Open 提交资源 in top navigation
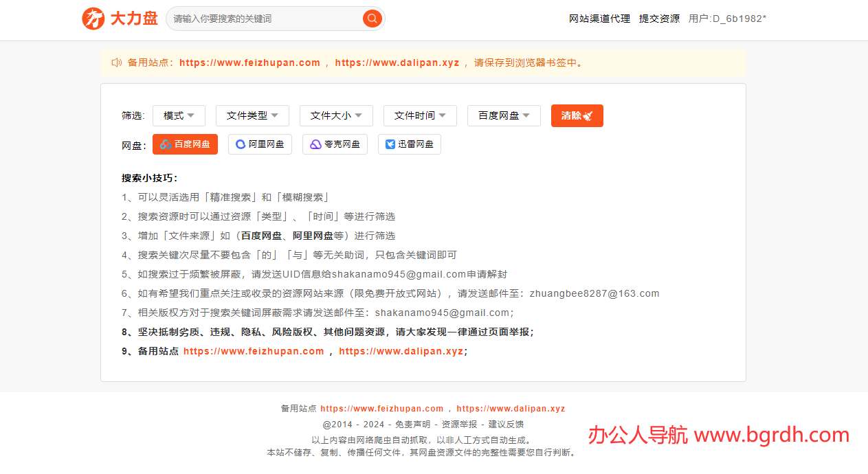 click(x=659, y=19)
